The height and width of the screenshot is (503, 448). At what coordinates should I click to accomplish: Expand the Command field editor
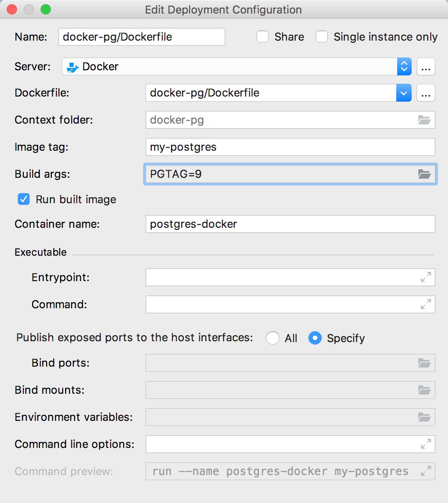coord(426,304)
